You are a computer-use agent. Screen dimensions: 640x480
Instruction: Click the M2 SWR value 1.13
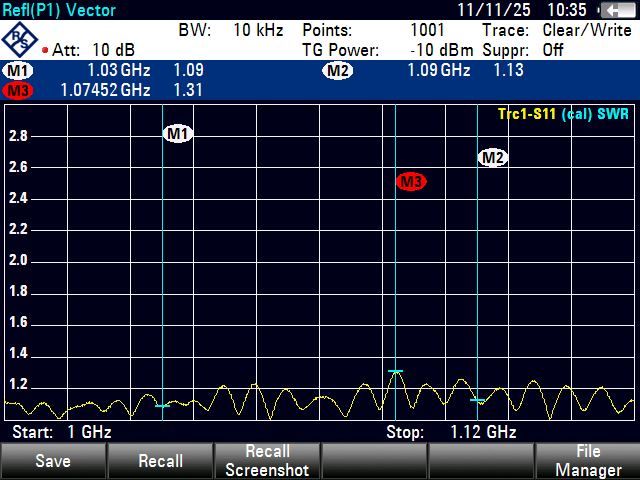pyautogui.click(x=509, y=70)
